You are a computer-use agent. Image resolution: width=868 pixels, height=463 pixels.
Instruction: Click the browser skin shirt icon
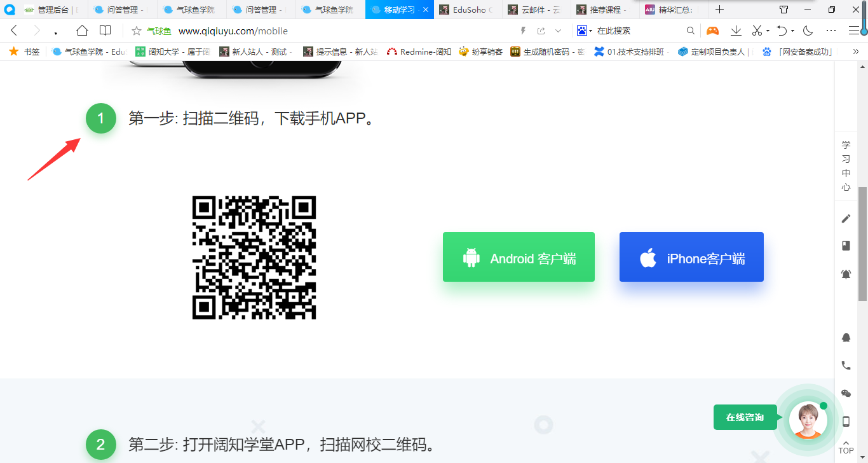point(783,10)
